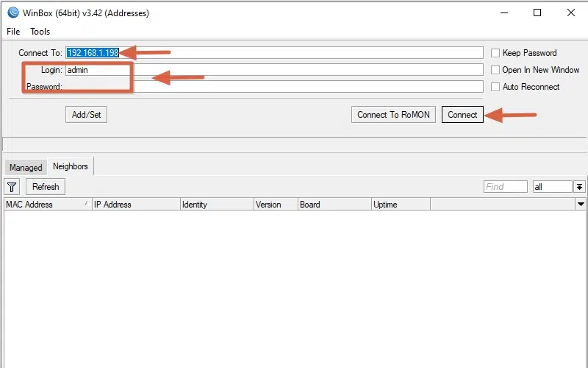Switch to the Managed tab
The image size is (588, 368).
26,168
